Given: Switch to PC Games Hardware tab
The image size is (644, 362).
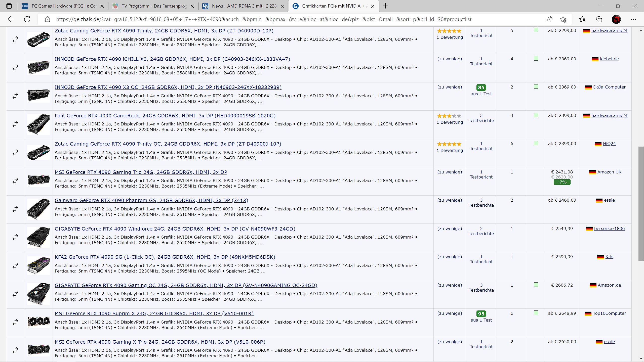Looking at the screenshot, I should [63, 6].
